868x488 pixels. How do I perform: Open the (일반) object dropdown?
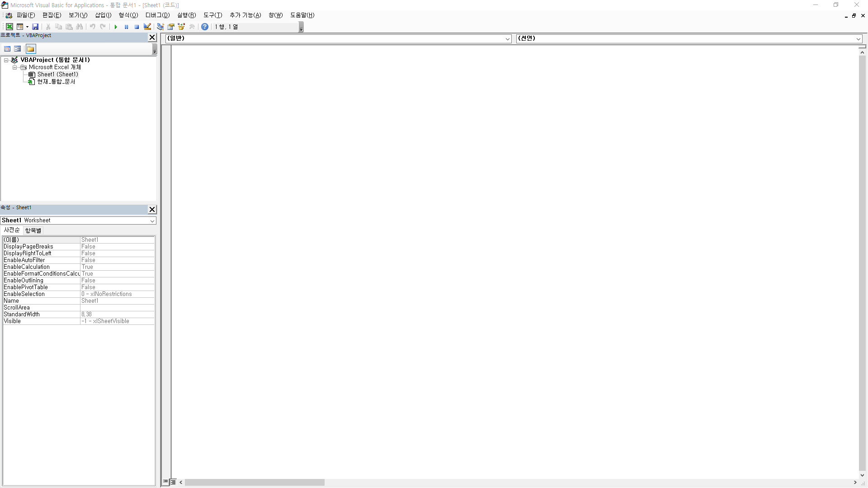[507, 39]
